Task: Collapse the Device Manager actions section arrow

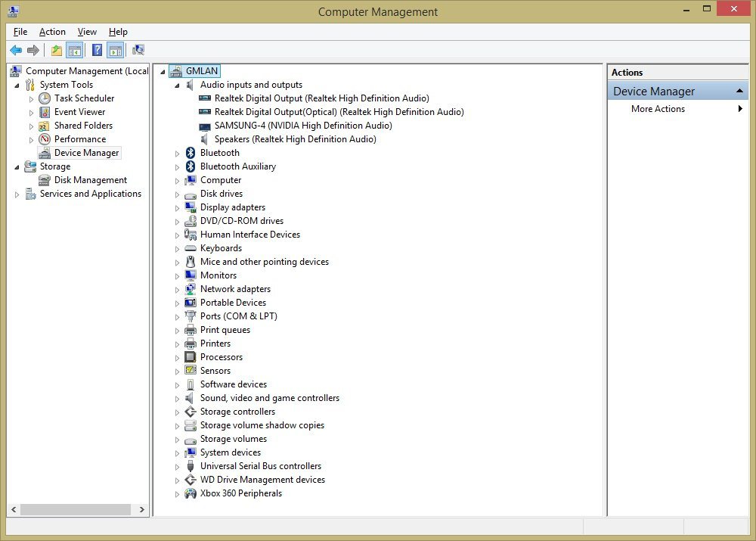Action: pyautogui.click(x=740, y=92)
